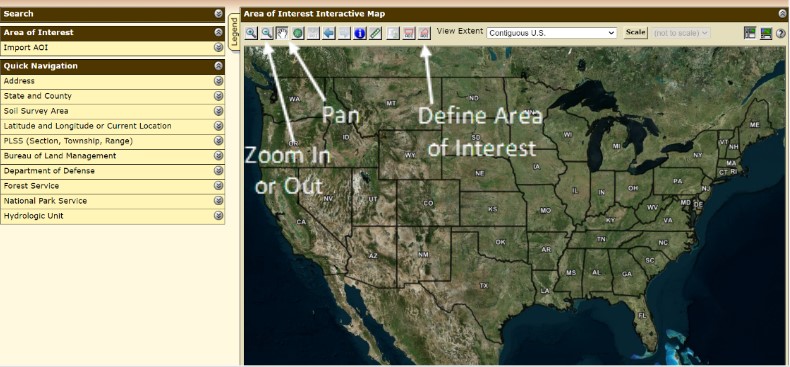Click the Scale button
This screenshot has width=790, height=367.
pyautogui.click(x=635, y=32)
